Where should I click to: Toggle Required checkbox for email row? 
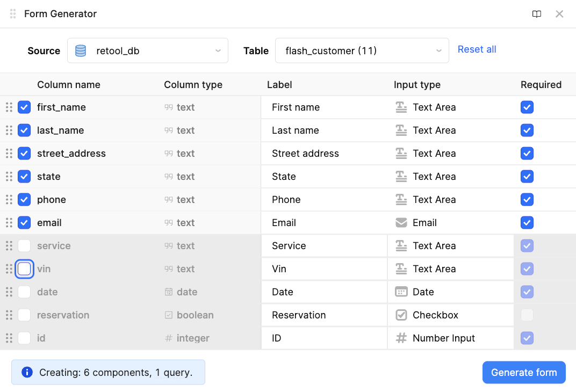(527, 223)
